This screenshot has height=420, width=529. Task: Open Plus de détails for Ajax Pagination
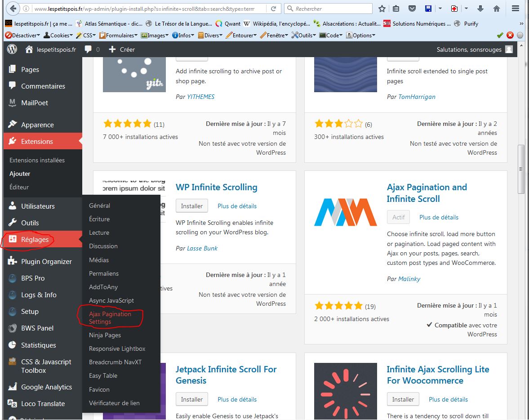click(439, 217)
